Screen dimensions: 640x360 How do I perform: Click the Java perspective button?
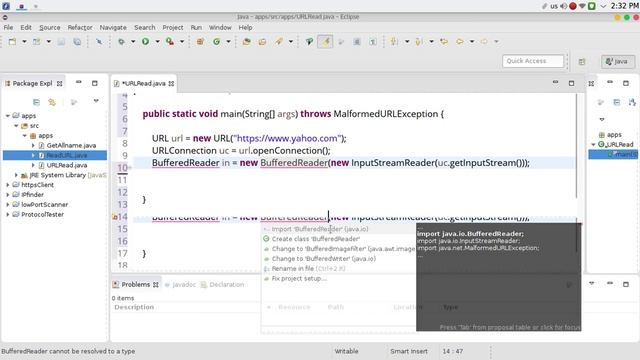[x=618, y=62]
